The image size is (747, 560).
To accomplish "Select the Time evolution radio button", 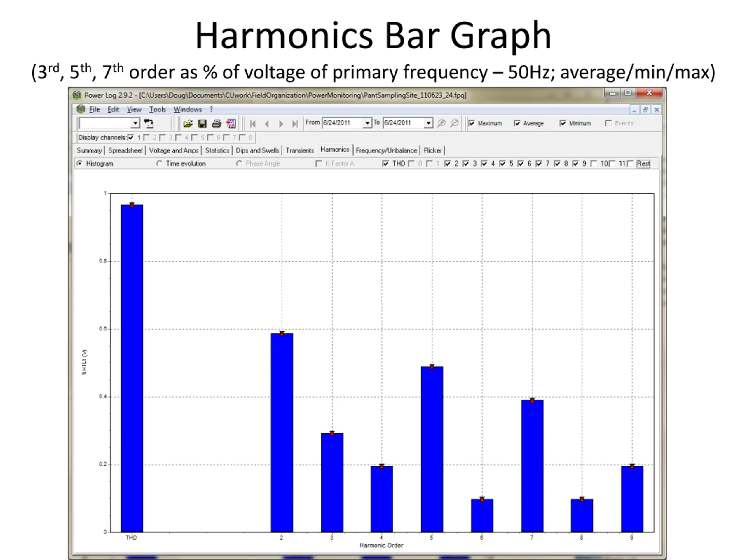I will (x=159, y=164).
